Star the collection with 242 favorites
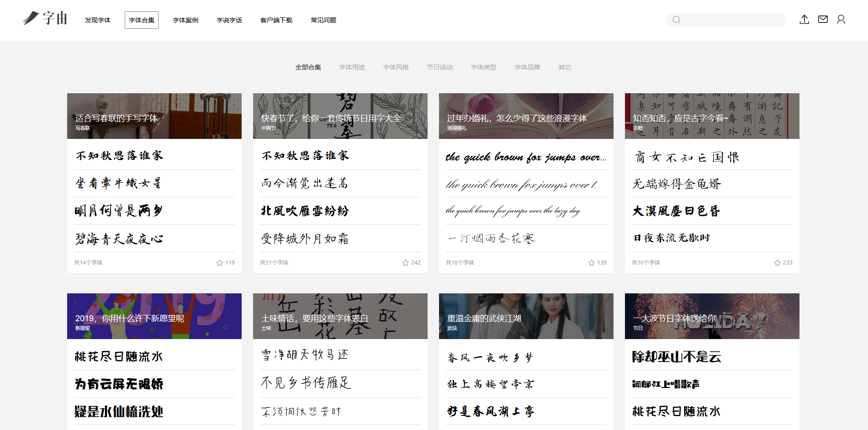868x430 pixels. point(406,263)
